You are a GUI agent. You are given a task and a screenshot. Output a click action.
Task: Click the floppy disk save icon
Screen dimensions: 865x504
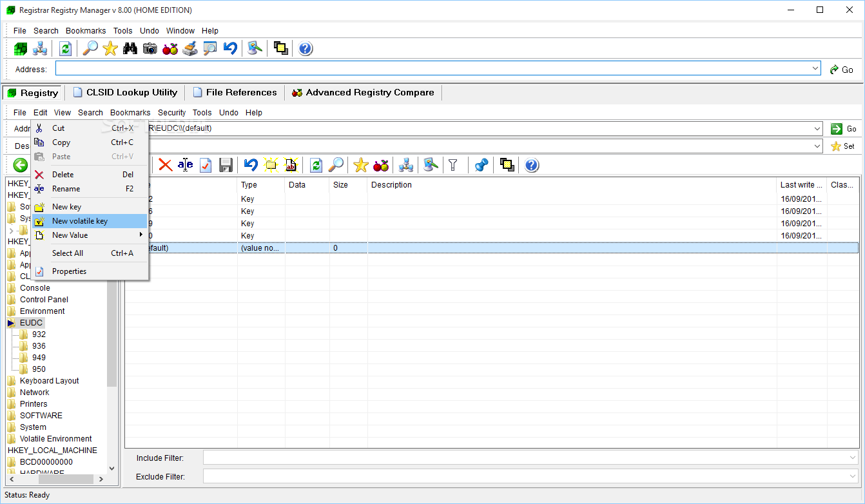[226, 165]
